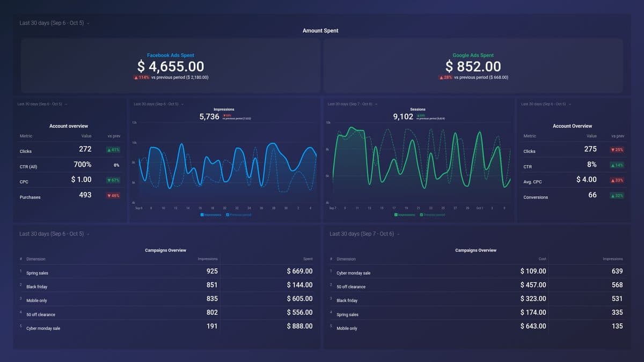The height and width of the screenshot is (362, 644).
Task: Click the Impressions chart total 5,736
Action: pos(209,116)
